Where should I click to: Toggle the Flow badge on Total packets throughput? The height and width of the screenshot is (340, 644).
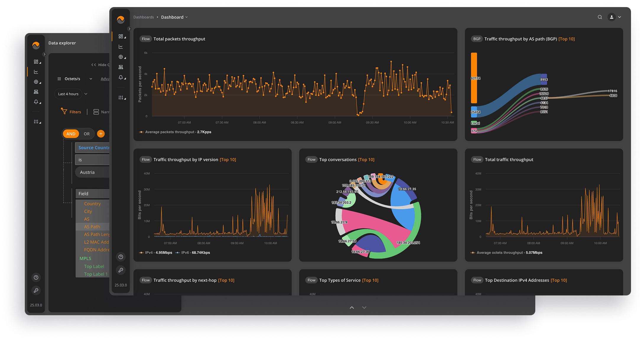pos(145,39)
